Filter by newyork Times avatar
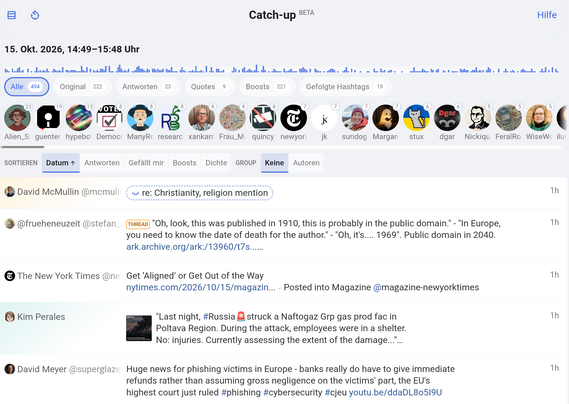The image size is (569, 404). click(294, 118)
